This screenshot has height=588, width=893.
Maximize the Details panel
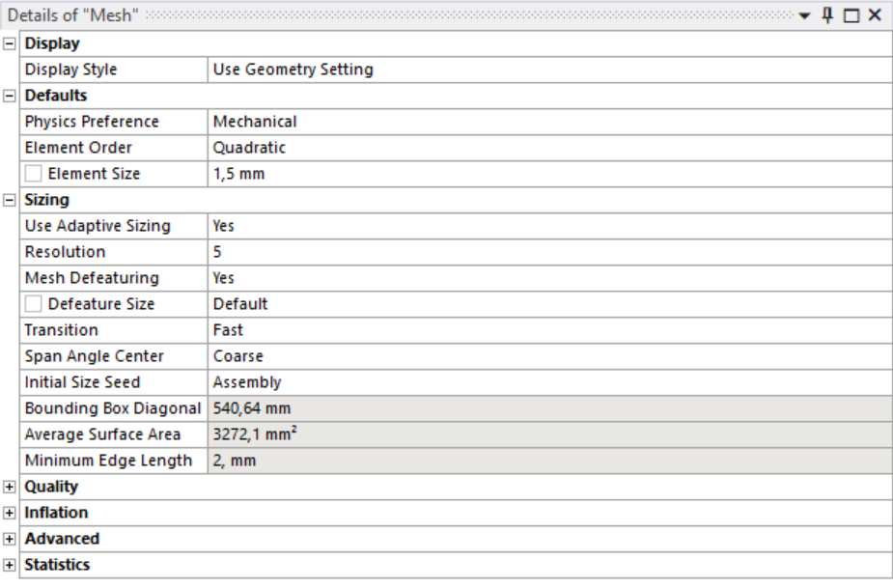coord(851,14)
